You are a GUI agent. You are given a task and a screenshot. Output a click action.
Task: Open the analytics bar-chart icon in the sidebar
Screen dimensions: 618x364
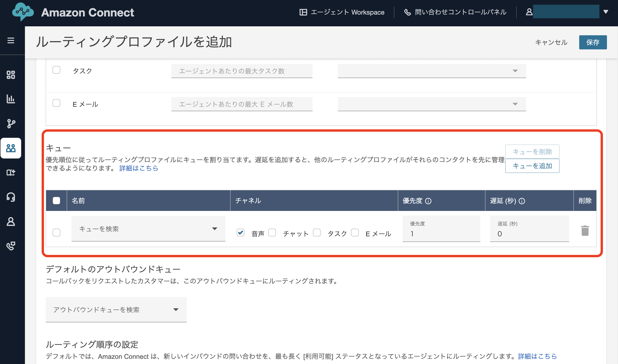coord(11,99)
